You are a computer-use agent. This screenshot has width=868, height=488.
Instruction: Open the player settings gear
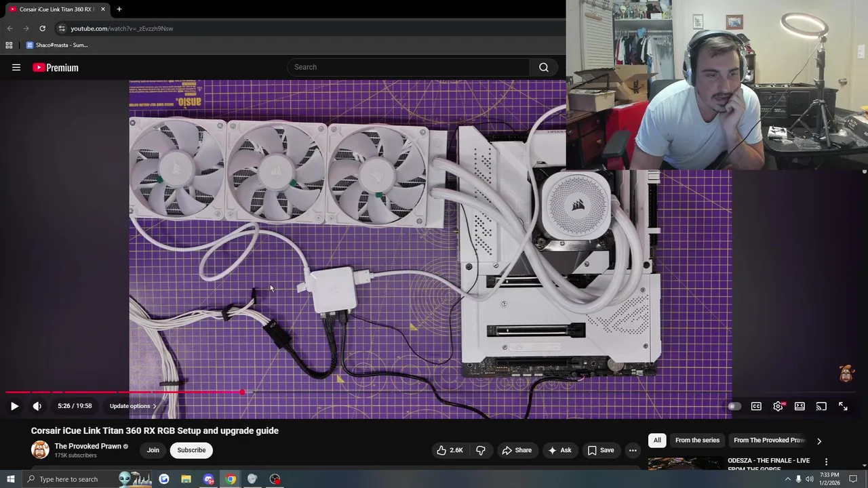coord(778,406)
